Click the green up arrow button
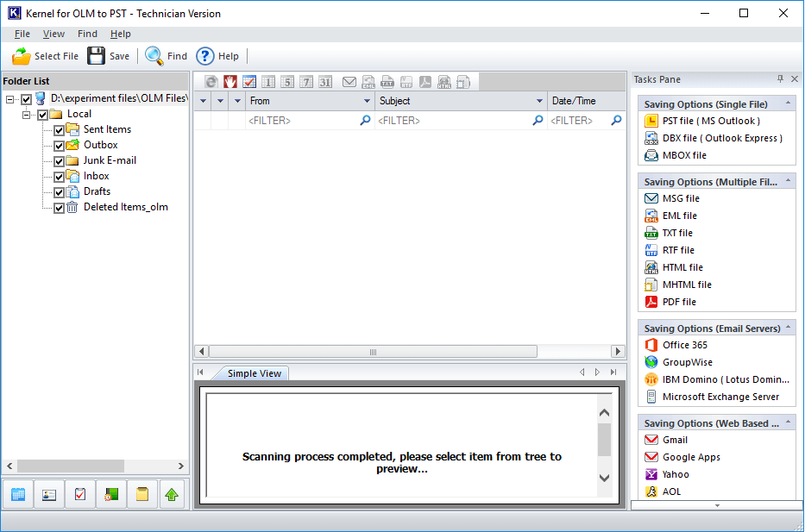805x532 pixels. click(172, 494)
